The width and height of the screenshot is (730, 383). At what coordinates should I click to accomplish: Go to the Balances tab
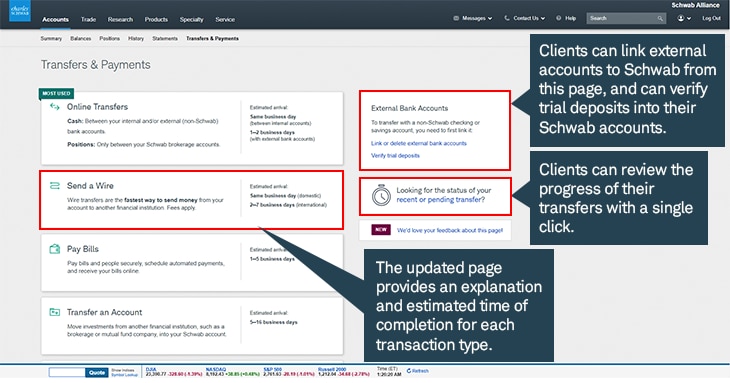(x=81, y=39)
